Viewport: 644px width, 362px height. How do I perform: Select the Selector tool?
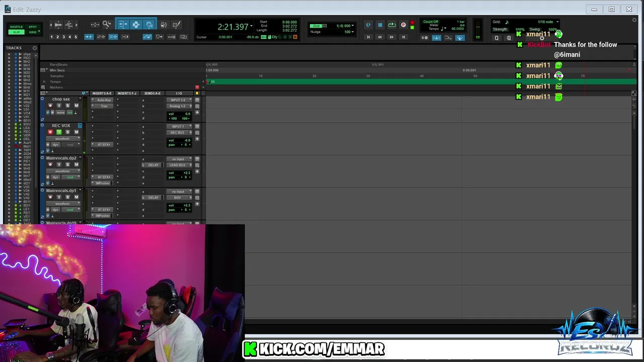(136, 25)
